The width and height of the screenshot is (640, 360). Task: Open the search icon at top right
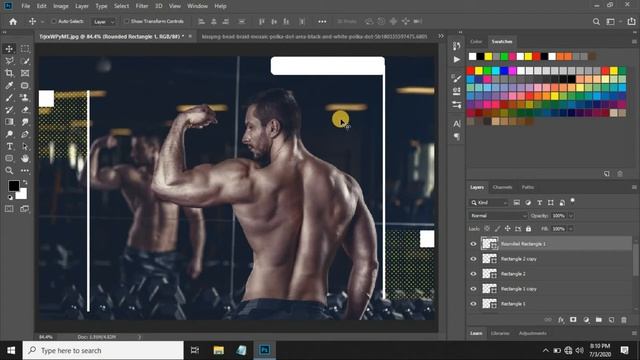tap(596, 22)
